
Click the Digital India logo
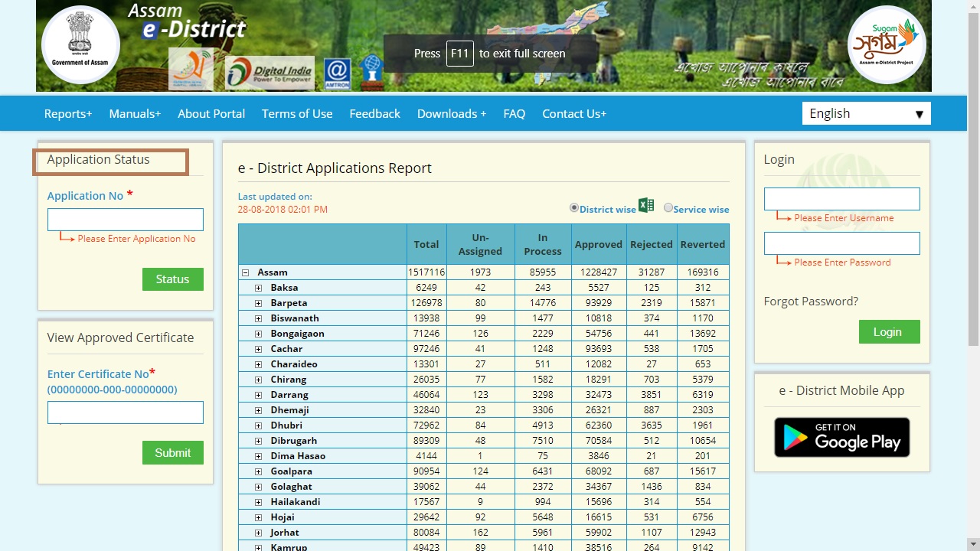pos(269,73)
